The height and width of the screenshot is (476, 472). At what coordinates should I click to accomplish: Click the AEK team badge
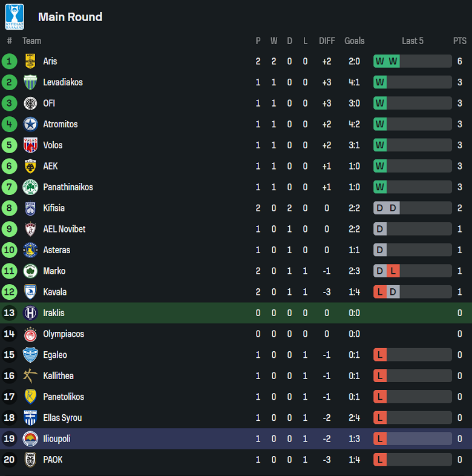point(30,166)
